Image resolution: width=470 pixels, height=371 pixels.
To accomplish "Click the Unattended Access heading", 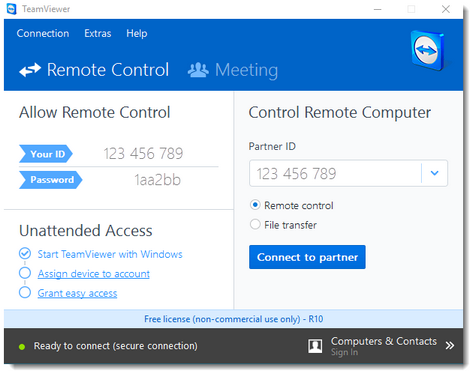I will click(86, 231).
